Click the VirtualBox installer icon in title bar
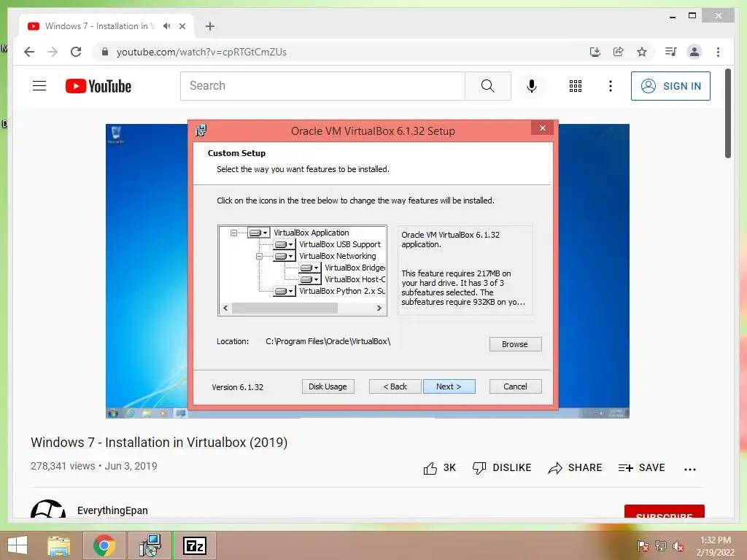 click(201, 131)
